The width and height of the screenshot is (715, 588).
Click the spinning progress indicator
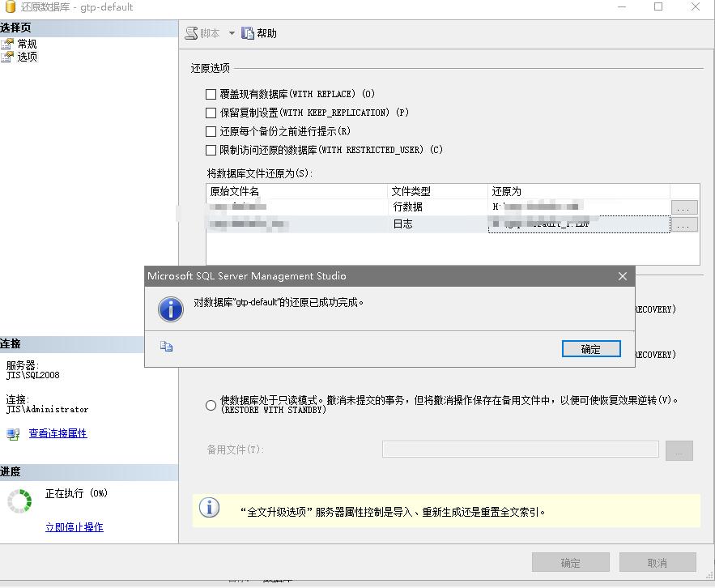click(x=19, y=501)
